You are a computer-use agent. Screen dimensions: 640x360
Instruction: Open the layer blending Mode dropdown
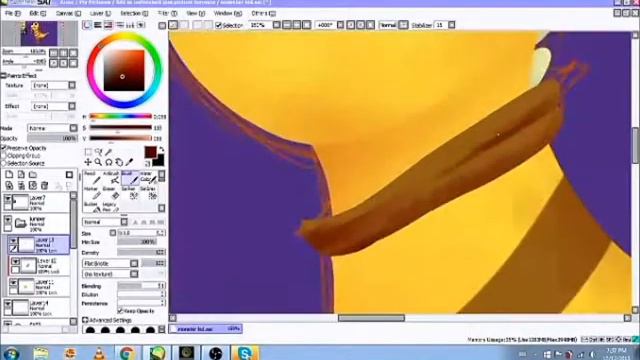(52, 128)
